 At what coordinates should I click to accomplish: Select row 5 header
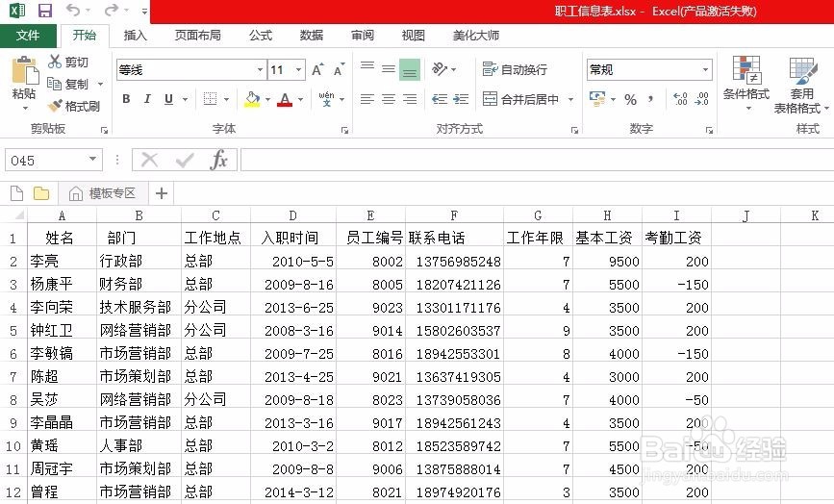[x=13, y=331]
